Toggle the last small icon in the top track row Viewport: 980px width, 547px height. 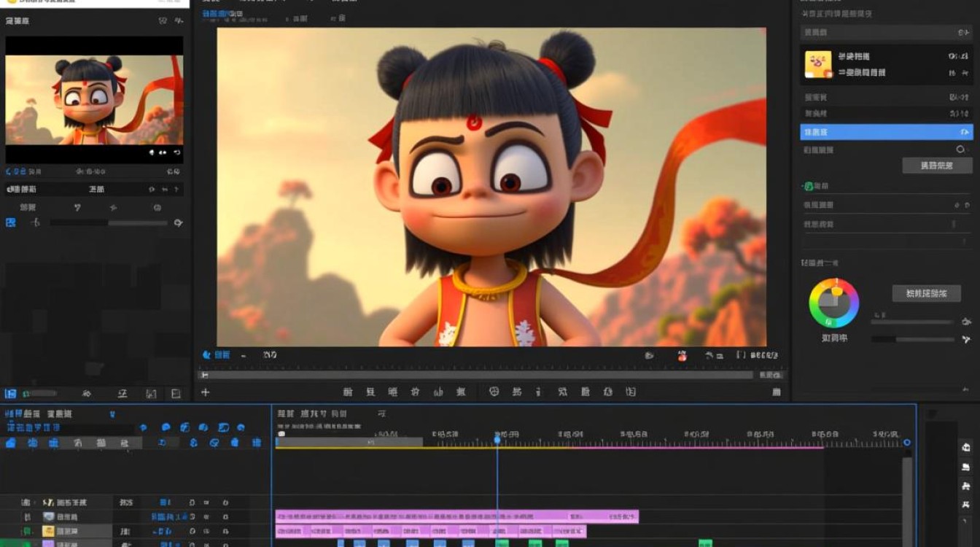click(x=225, y=503)
